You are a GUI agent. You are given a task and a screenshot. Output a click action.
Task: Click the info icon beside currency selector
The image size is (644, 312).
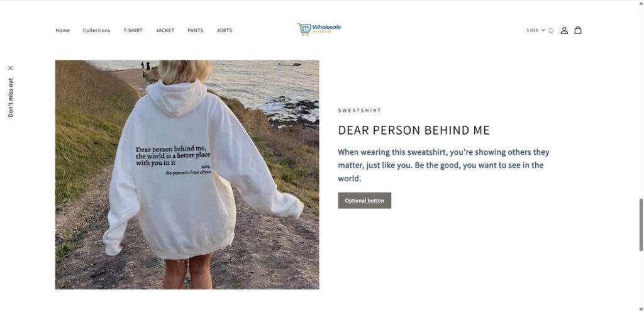pos(551,30)
